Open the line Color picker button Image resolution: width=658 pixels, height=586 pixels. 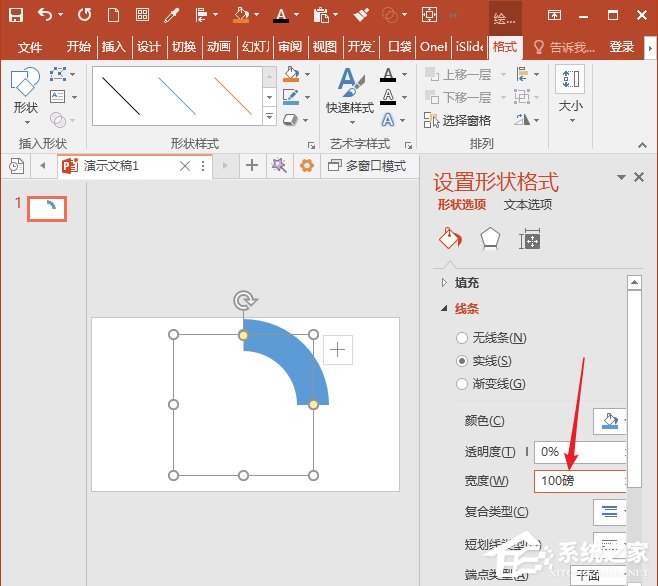point(609,421)
